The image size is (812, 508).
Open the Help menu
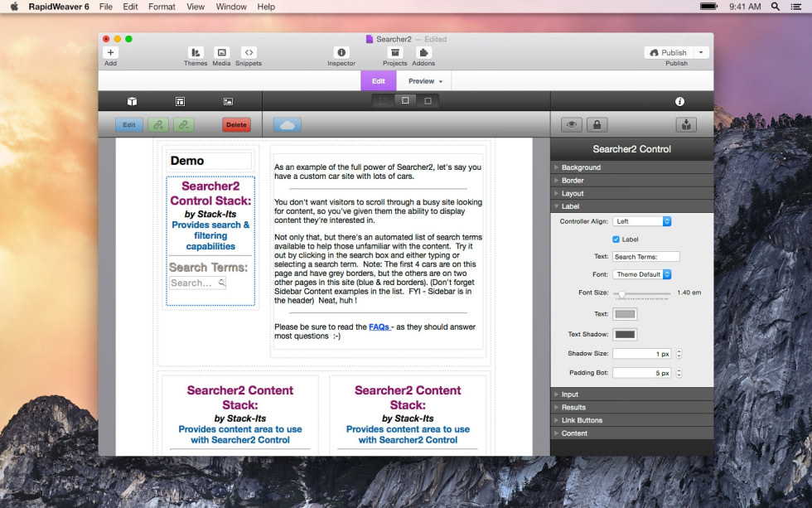pyautogui.click(x=266, y=7)
